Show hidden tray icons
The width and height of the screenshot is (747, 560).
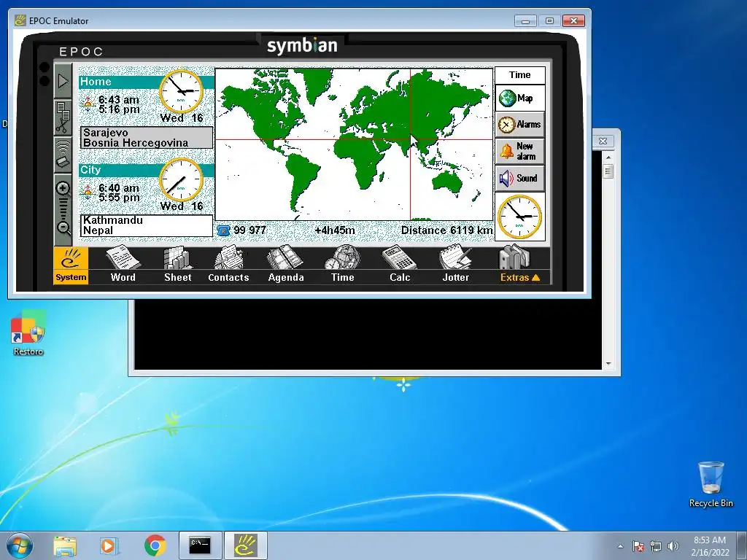(x=620, y=546)
